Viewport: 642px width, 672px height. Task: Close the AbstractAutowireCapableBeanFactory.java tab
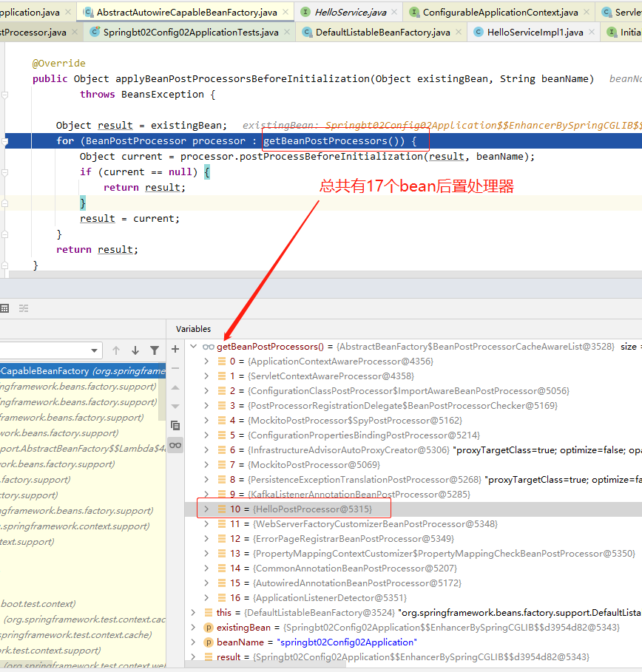285,13
